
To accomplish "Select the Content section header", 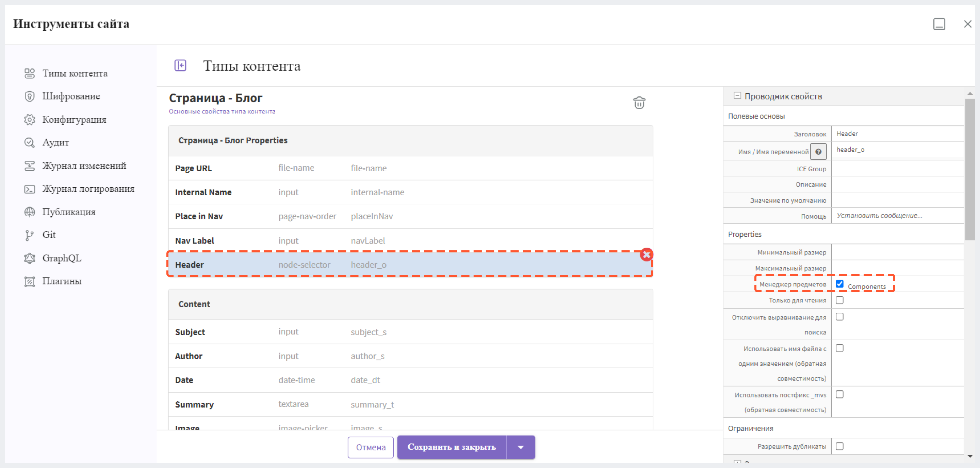I will point(410,304).
